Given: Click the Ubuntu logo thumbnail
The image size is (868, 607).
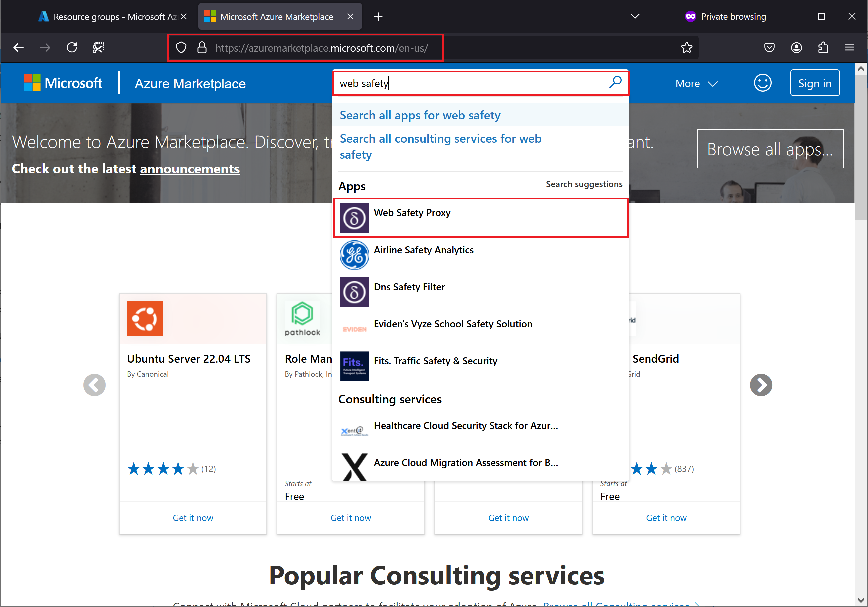Looking at the screenshot, I should tap(145, 319).
